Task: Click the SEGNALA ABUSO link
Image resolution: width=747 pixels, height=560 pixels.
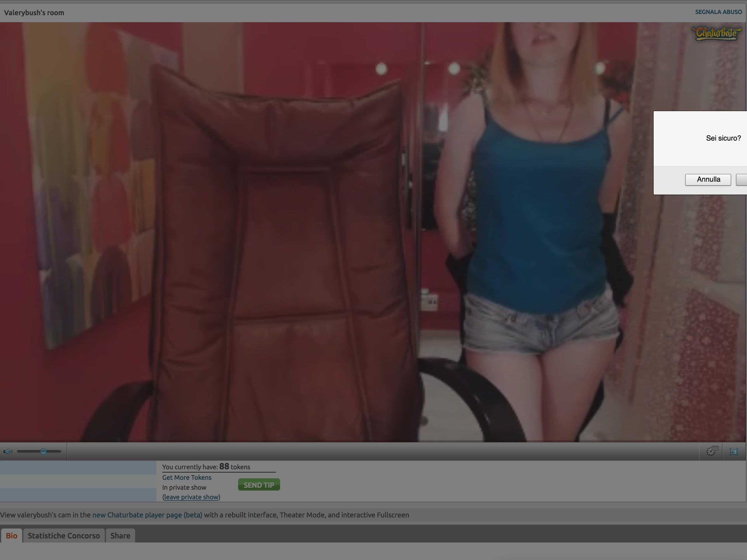Action: pos(718,12)
